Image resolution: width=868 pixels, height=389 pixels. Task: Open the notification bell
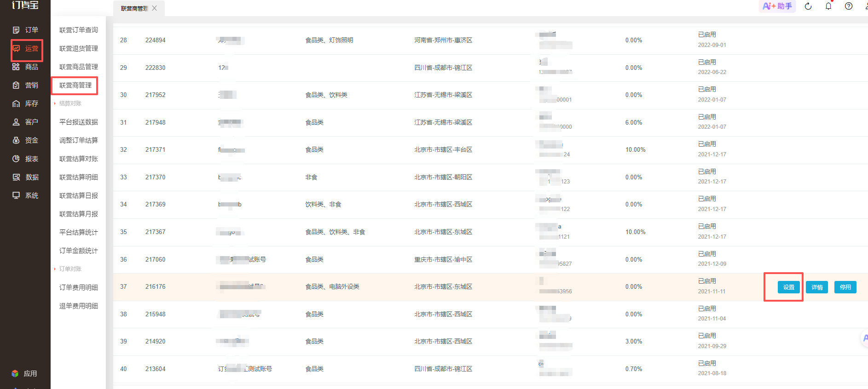tap(828, 6)
